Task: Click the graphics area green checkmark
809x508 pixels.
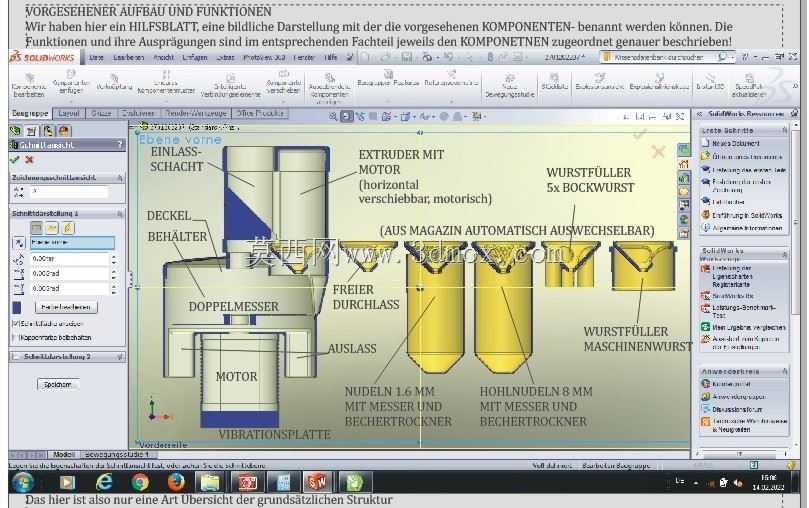Action: click(x=640, y=135)
